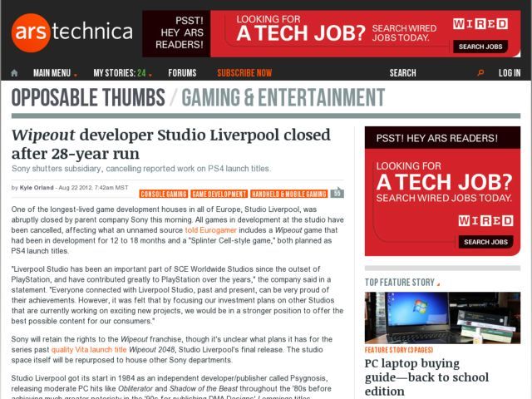Select the Console Gaming tag

click(164, 194)
